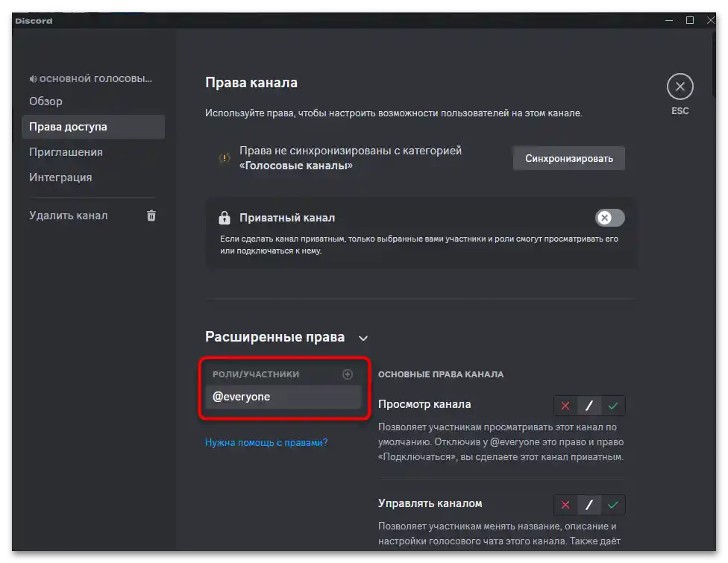The width and height of the screenshot is (728, 563).
Task: Open the permissions help link
Action: point(266,442)
